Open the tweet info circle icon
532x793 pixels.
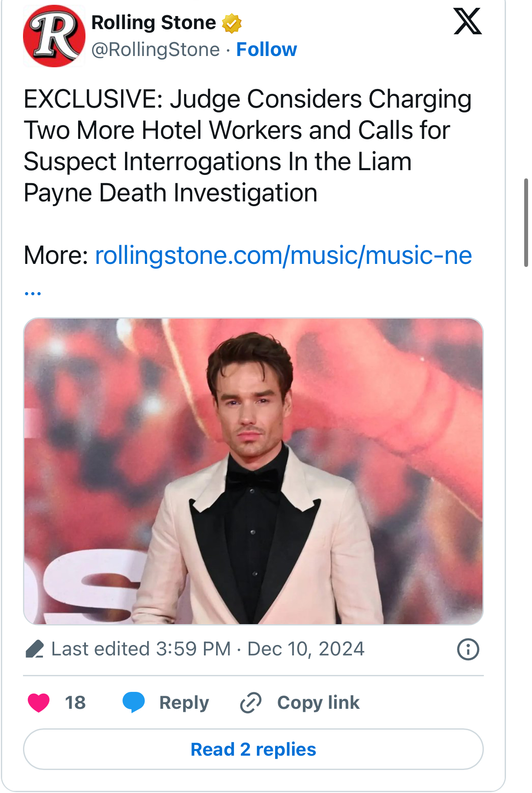(x=468, y=649)
